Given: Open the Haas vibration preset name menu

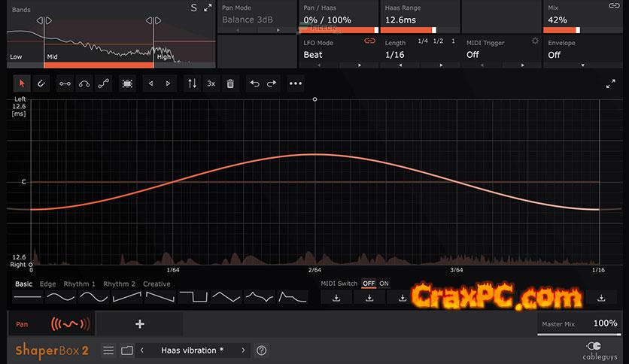Looking at the screenshot, I should 192,350.
